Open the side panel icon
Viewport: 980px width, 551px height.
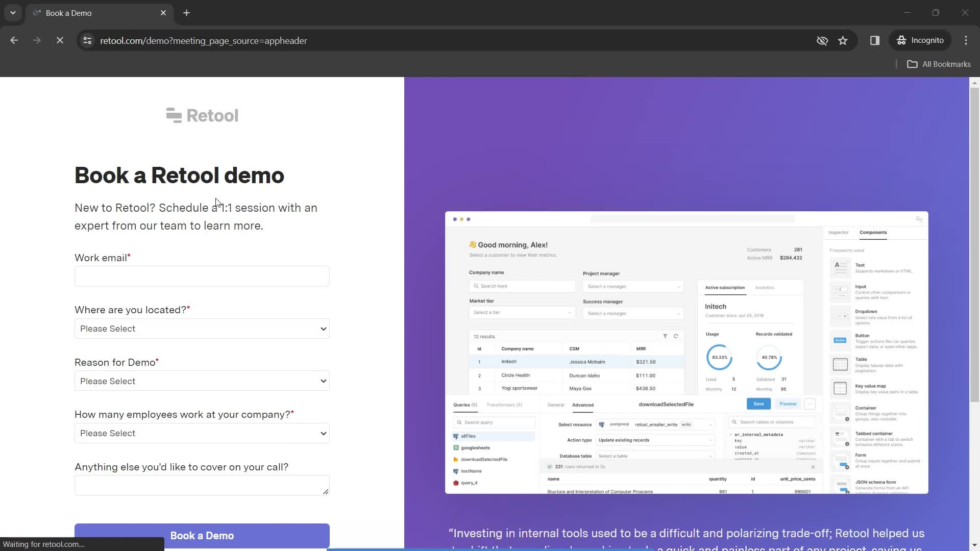tap(874, 40)
